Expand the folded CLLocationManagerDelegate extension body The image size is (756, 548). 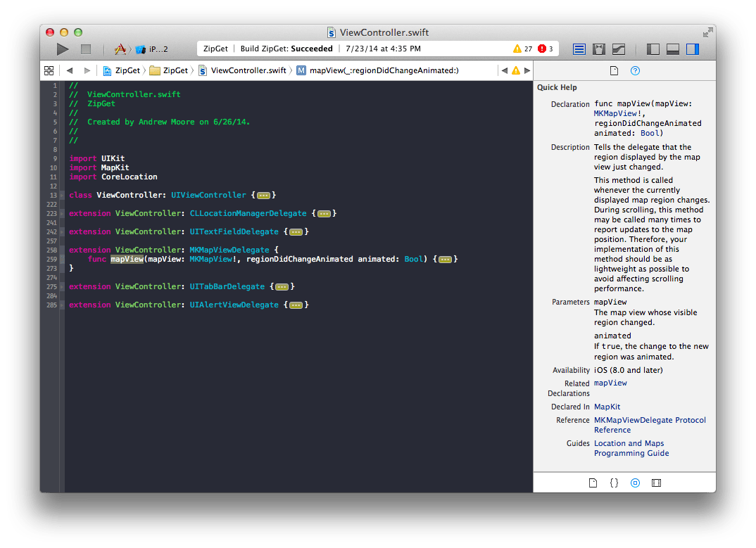click(325, 213)
